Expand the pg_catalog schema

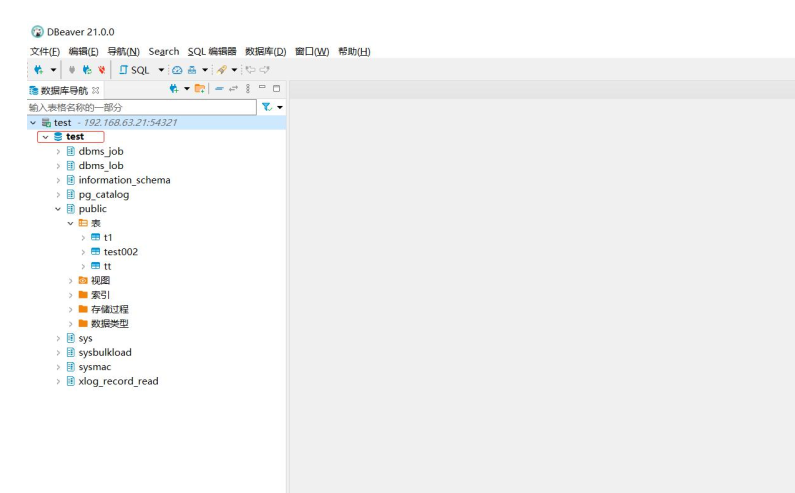coord(58,195)
